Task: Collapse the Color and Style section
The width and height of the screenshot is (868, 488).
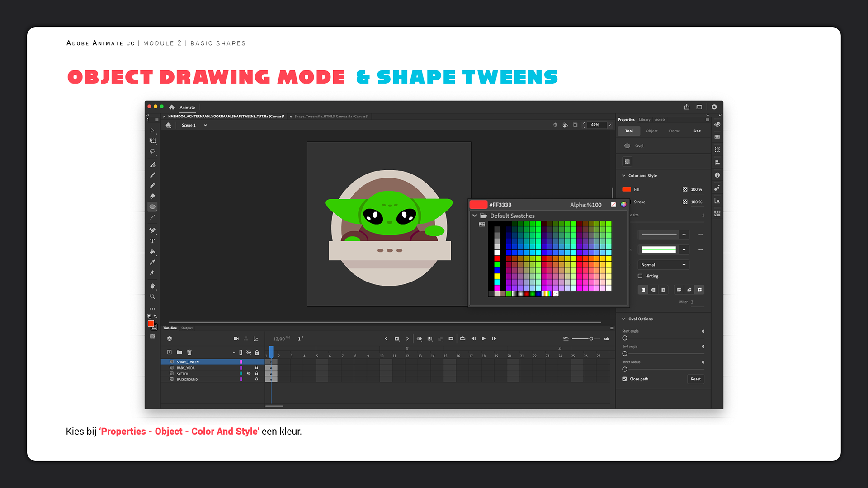Action: [624, 176]
